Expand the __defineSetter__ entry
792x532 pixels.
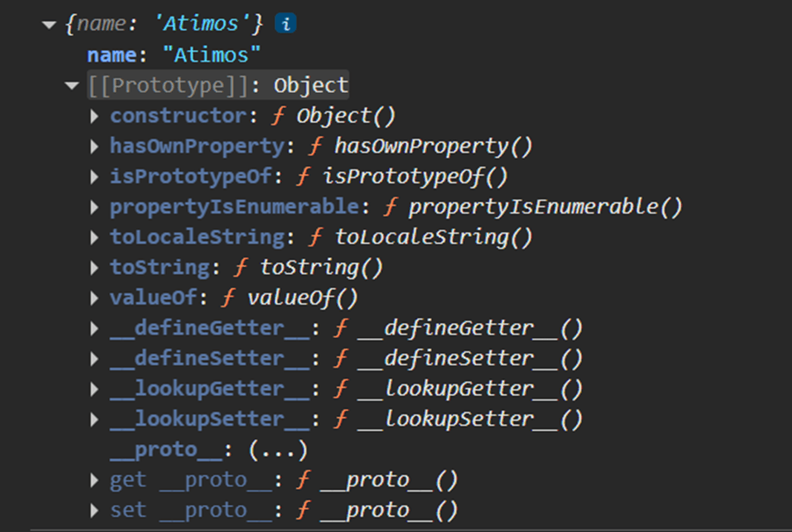(95, 358)
